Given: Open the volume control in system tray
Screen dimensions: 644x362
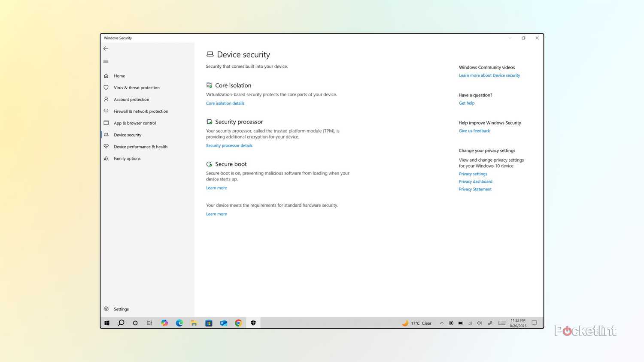Looking at the screenshot, I should (x=480, y=323).
